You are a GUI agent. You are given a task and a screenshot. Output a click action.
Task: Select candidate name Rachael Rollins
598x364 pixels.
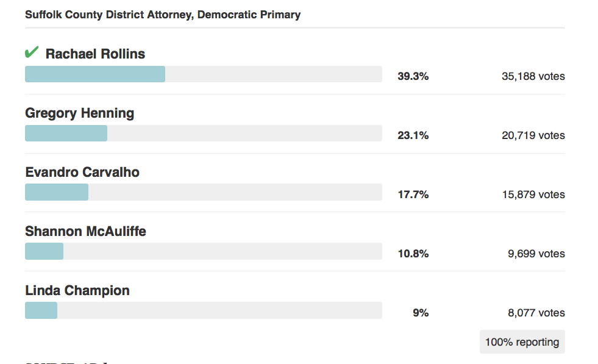[x=95, y=54]
